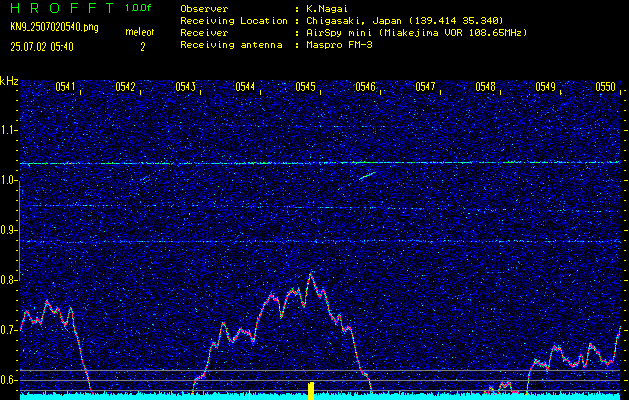
Task: Click the 0541 time marker
Action: pos(65,87)
